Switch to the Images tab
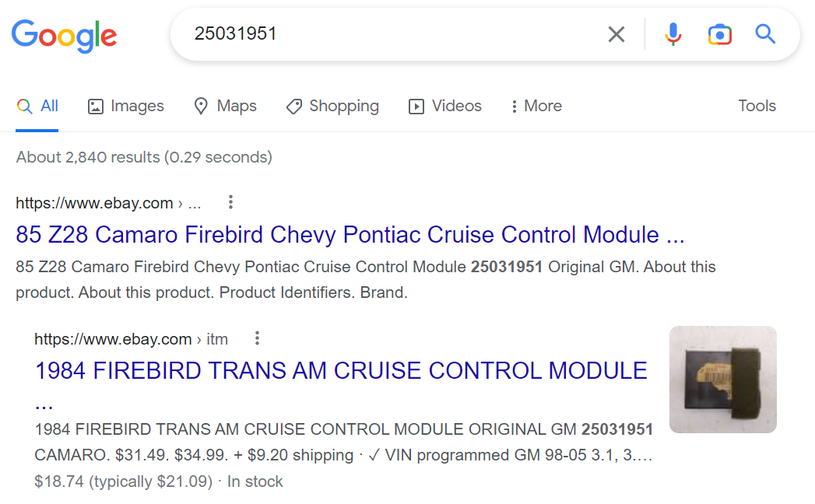Viewport: 815px width, 504px height. 126,107
